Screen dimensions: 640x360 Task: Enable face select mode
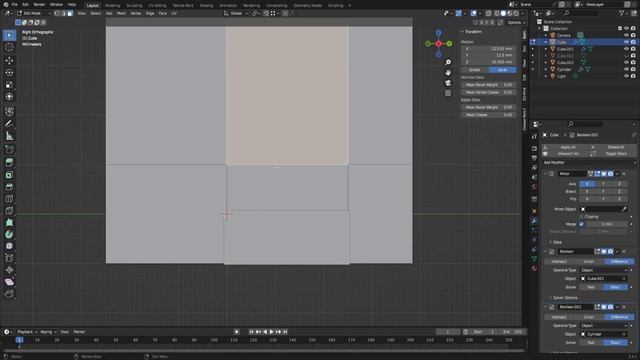[x=70, y=13]
